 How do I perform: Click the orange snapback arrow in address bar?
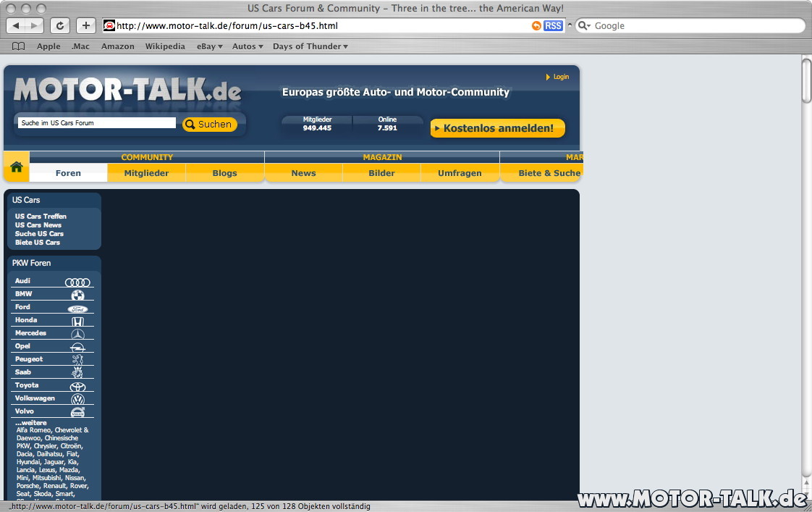point(536,26)
